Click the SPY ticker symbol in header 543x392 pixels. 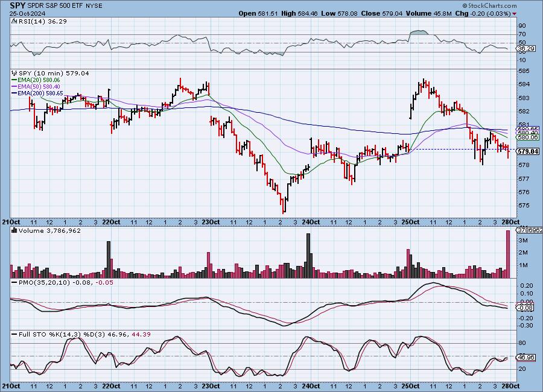coord(17,5)
